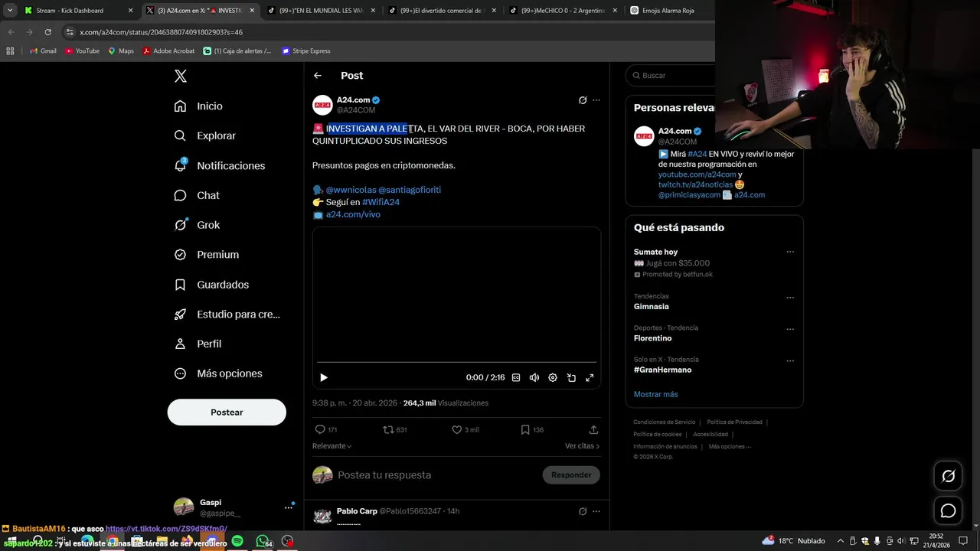This screenshot has width=980, height=551.
Task: Click the Buscar search field
Action: (671, 76)
